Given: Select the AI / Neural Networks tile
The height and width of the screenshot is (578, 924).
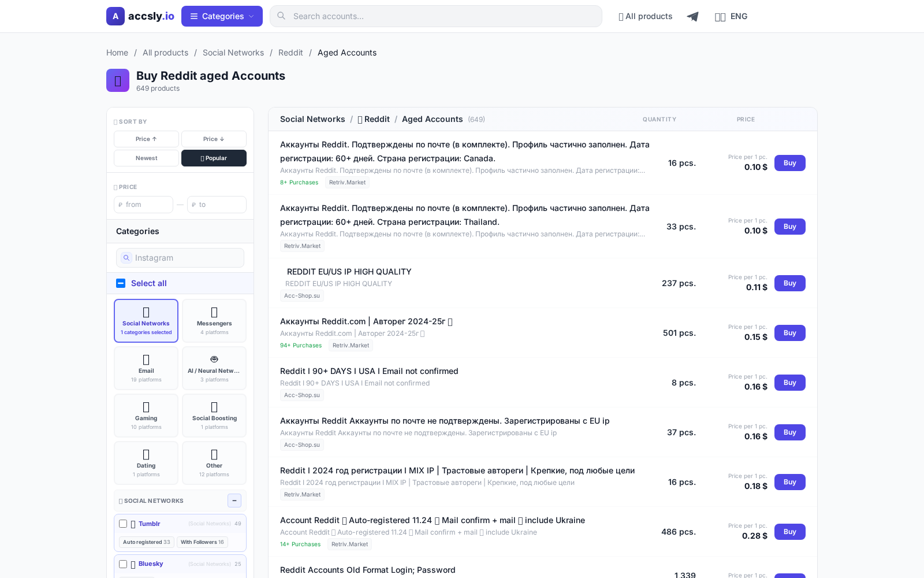Looking at the screenshot, I should (214, 368).
